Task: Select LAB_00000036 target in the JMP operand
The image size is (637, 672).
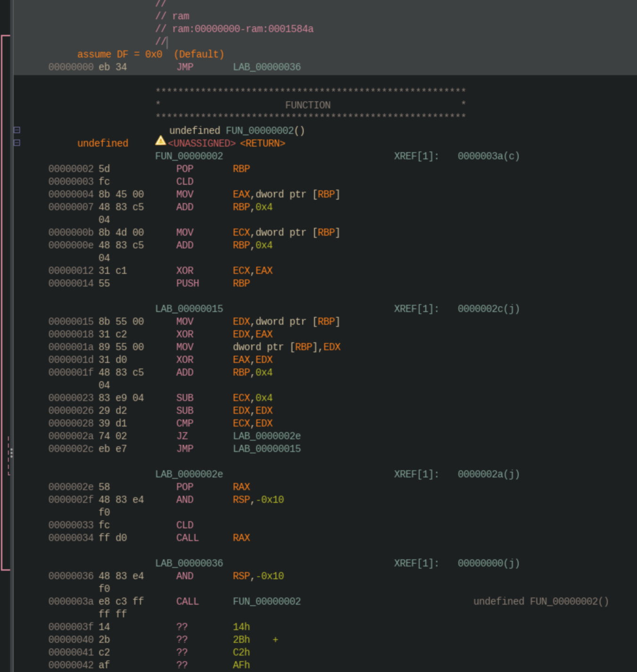Action: point(266,67)
